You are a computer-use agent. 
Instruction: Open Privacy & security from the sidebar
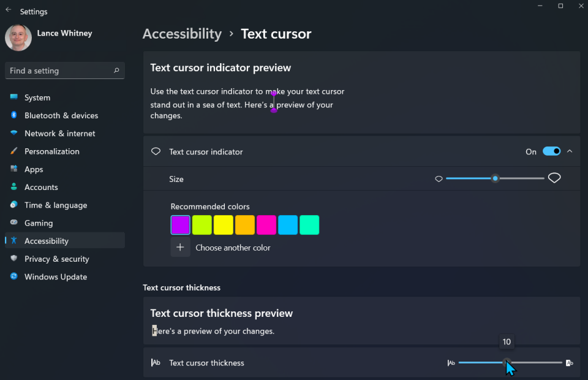pyautogui.click(x=56, y=259)
